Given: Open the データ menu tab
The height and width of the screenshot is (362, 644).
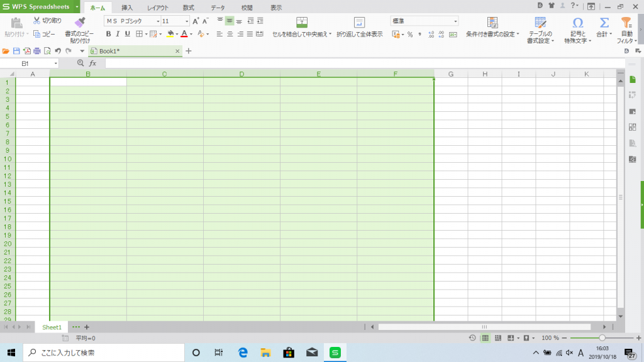Looking at the screenshot, I should (x=217, y=8).
